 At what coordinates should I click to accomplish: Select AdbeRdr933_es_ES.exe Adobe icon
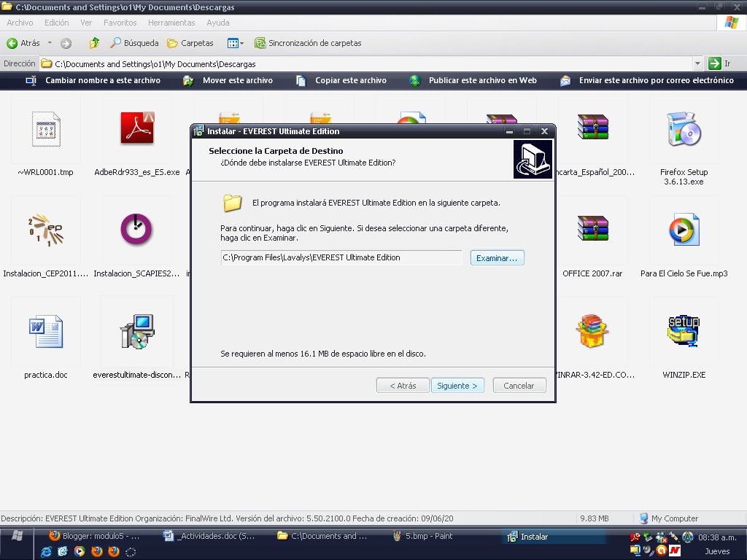coord(137,128)
